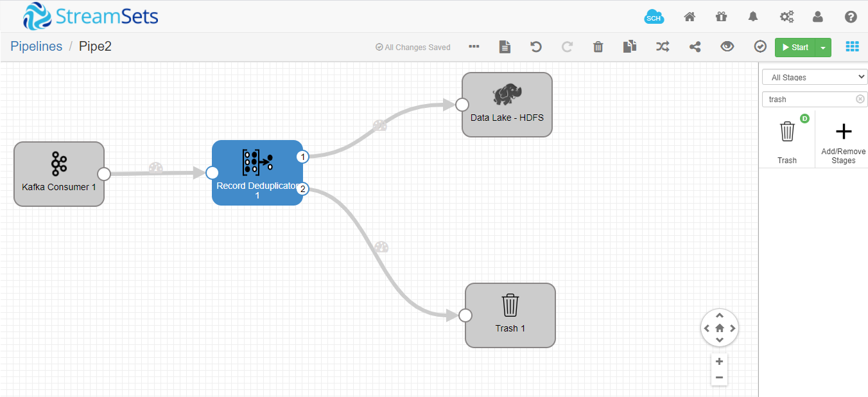Image resolution: width=868 pixels, height=397 pixels.
Task: Click the stream icon toward Data Lake - HDFS
Action: 380,125
